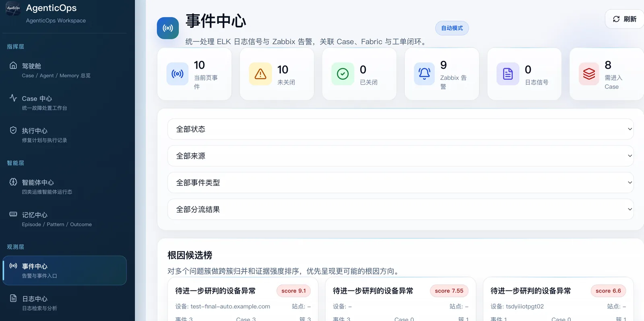Select 事件中心 in the sidebar
Image resolution: width=644 pixels, height=321 pixels.
(x=64, y=270)
